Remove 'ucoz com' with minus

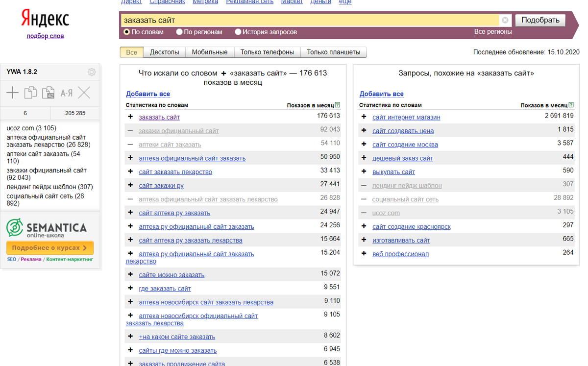pyautogui.click(x=364, y=213)
